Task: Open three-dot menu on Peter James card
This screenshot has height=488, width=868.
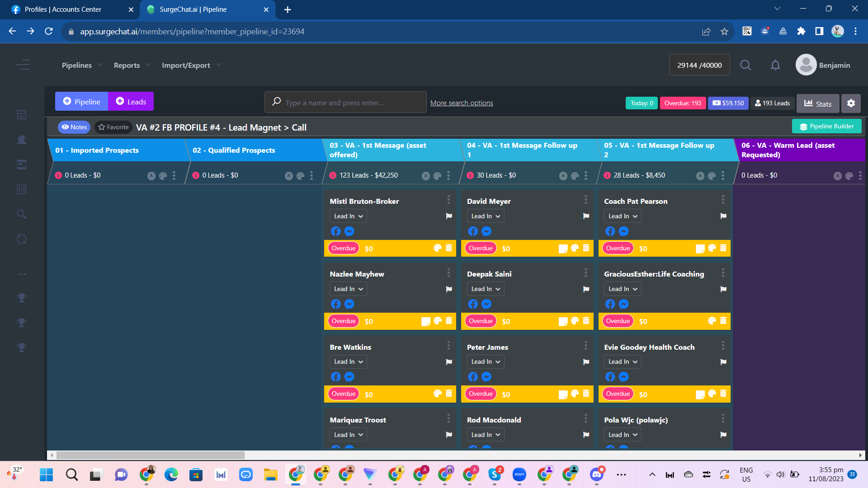Action: tap(585, 346)
